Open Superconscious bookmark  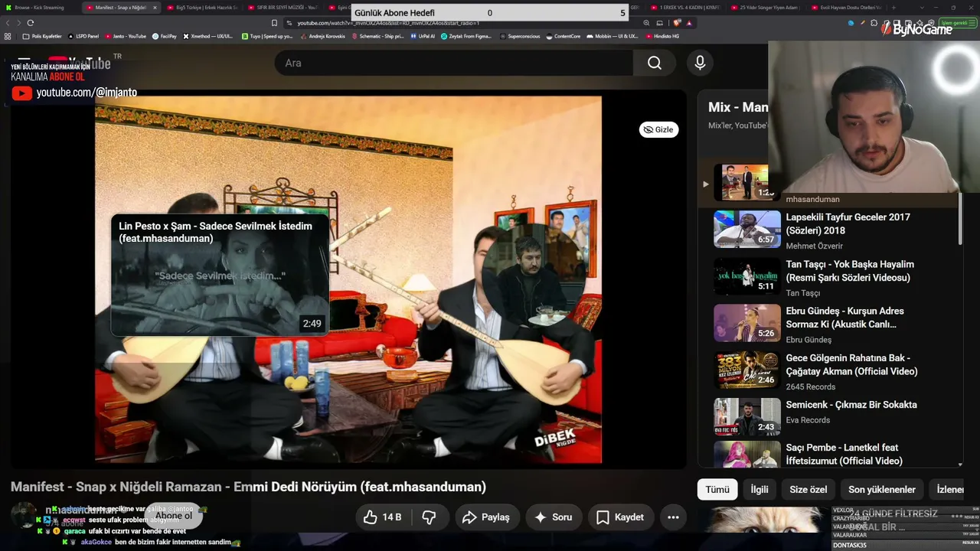[519, 36]
